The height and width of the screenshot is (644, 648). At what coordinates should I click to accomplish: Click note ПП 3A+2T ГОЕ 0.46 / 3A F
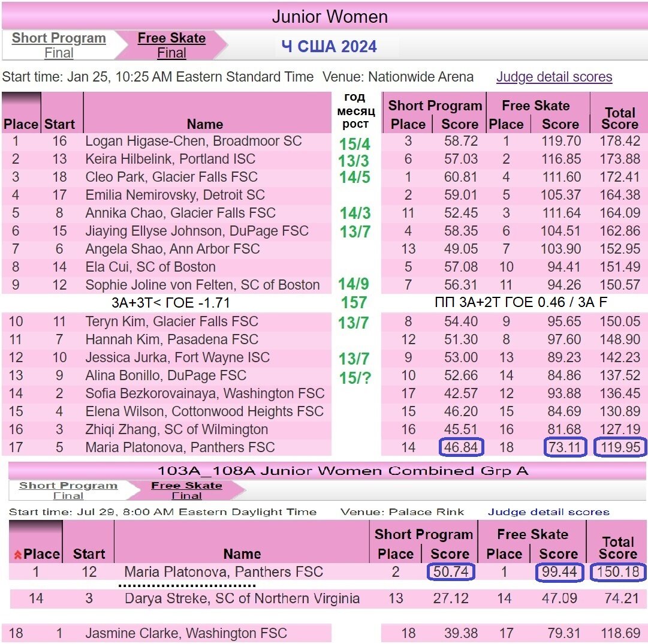pos(521,302)
